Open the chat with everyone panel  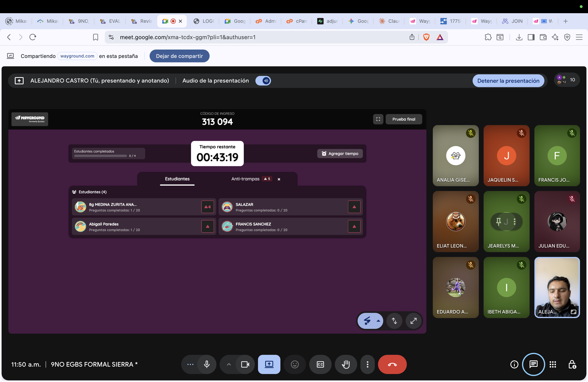pos(533,364)
